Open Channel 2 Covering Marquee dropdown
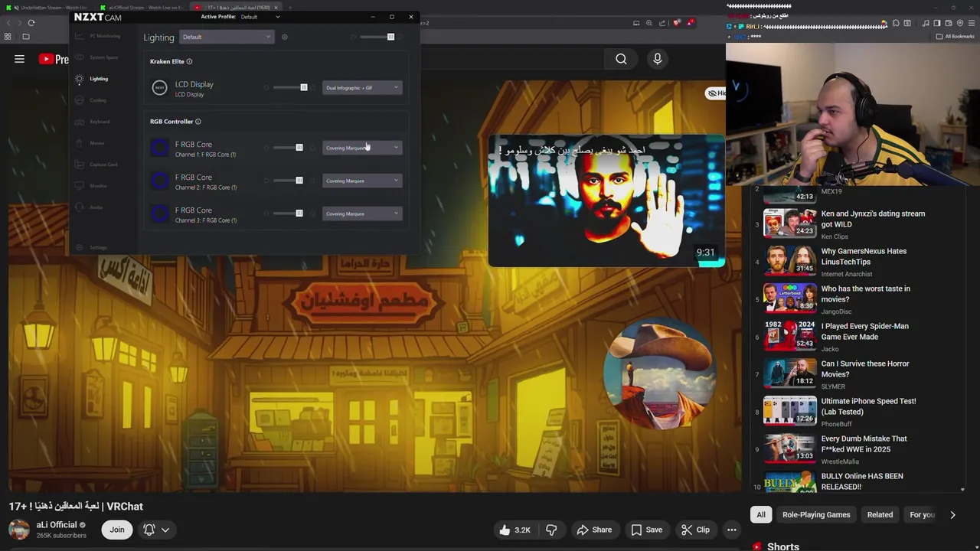 [x=362, y=181]
